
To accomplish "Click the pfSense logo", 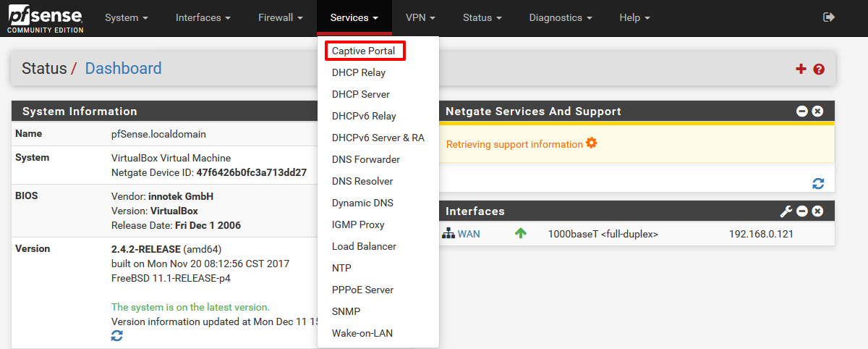I will pos(45,18).
